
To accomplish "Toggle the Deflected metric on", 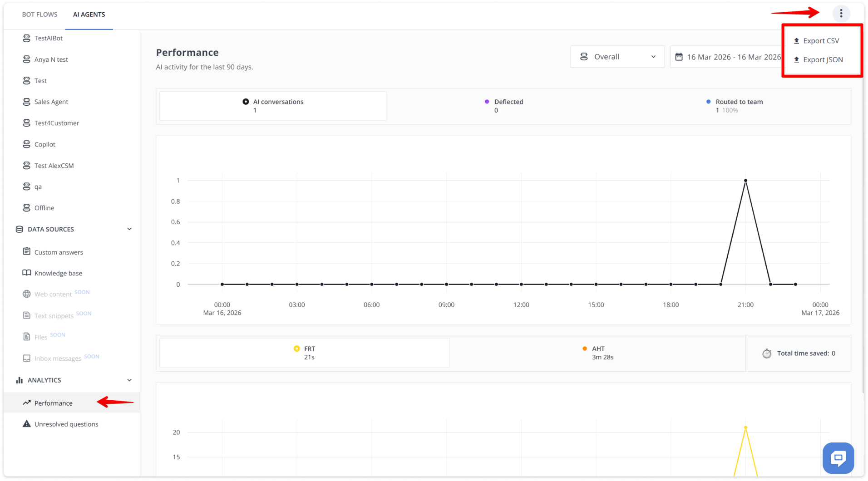I will 487,101.
